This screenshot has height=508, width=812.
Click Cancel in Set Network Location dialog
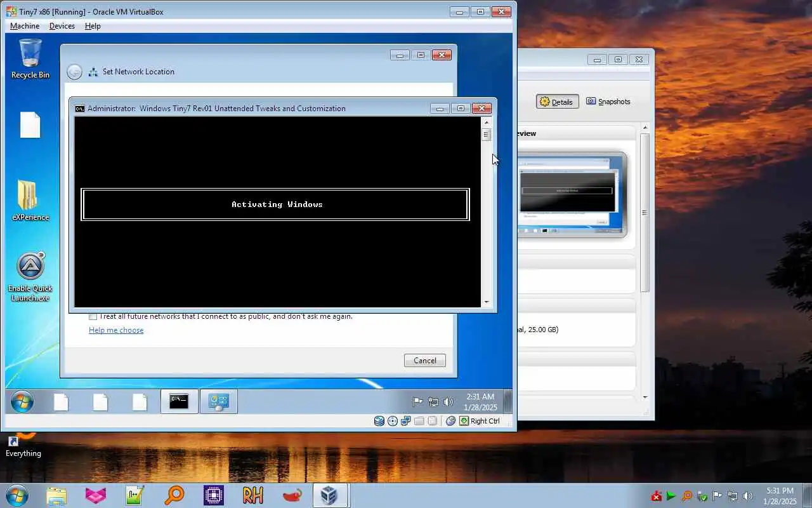pos(425,361)
